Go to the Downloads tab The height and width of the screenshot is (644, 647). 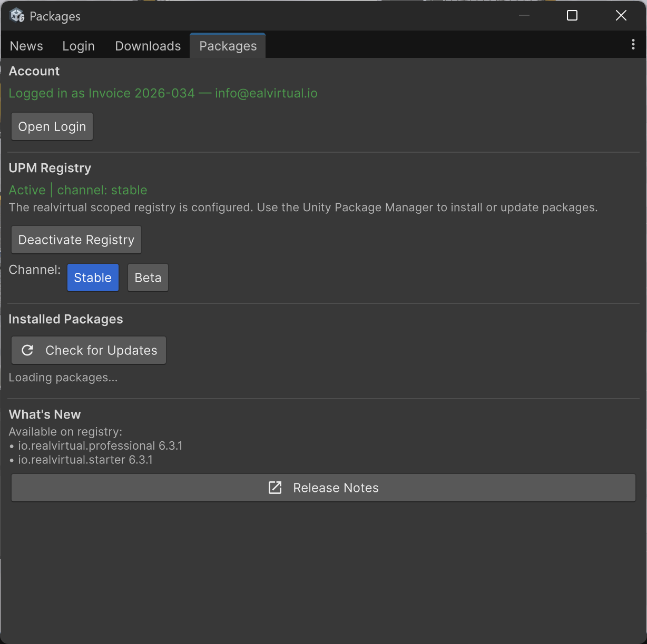coord(148,46)
